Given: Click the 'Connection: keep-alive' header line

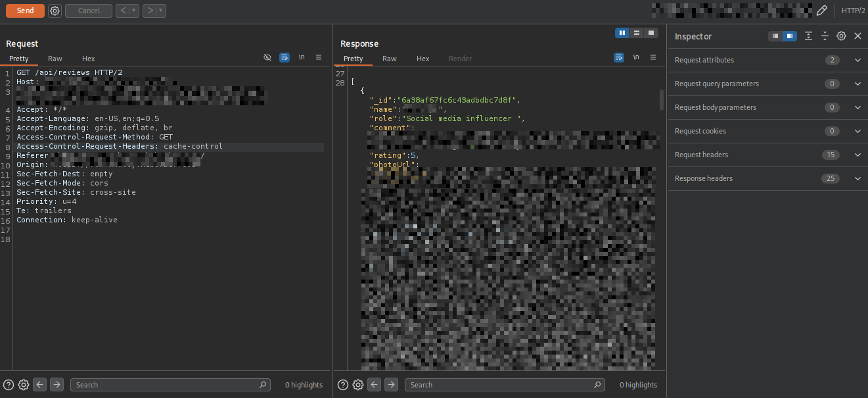Looking at the screenshot, I should coord(67,220).
